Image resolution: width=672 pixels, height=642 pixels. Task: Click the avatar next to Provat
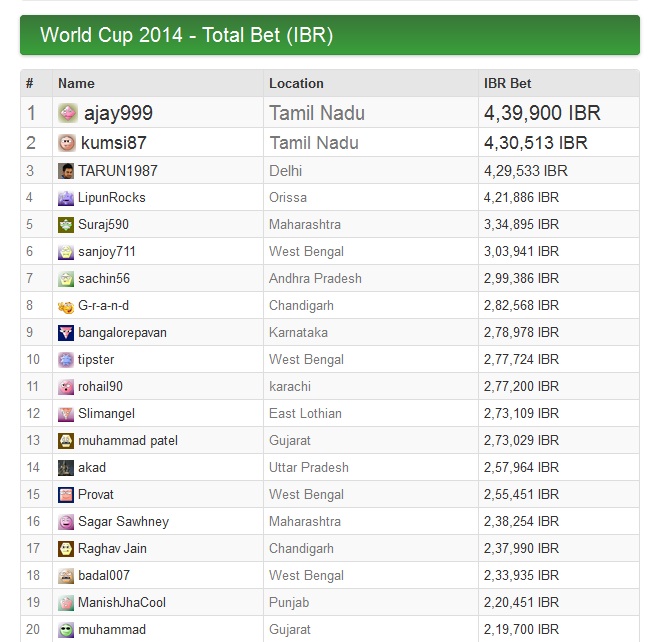click(x=66, y=495)
